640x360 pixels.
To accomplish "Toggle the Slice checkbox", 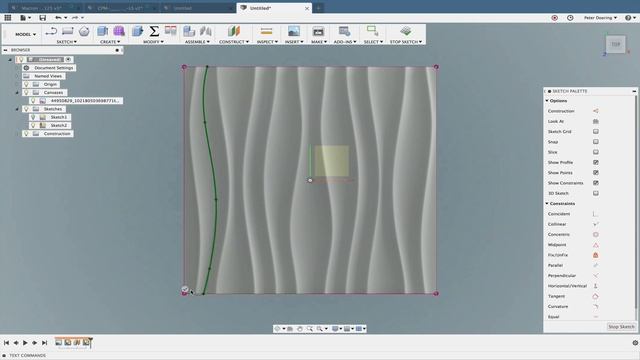I will click(596, 152).
